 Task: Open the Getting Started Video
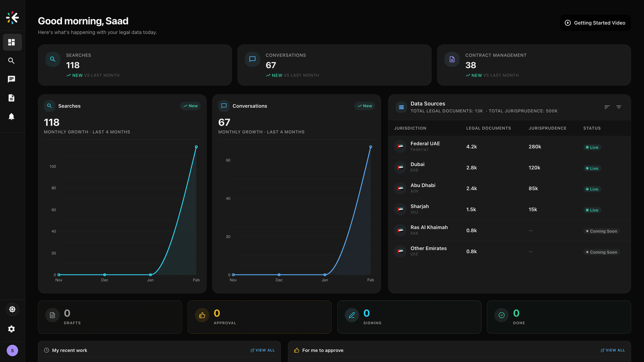[595, 22]
